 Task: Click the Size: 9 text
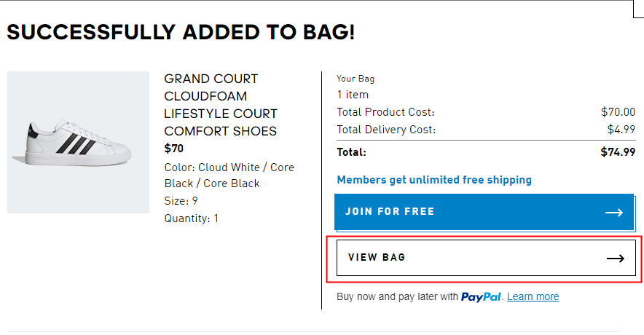[181, 201]
